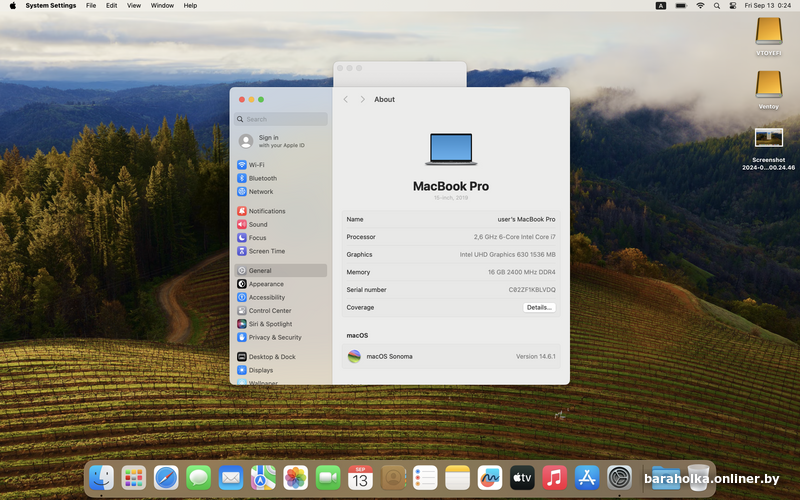Viewport: 800px width, 500px height.
Task: Select the Screenshot file on the desktop
Action: tap(768, 148)
